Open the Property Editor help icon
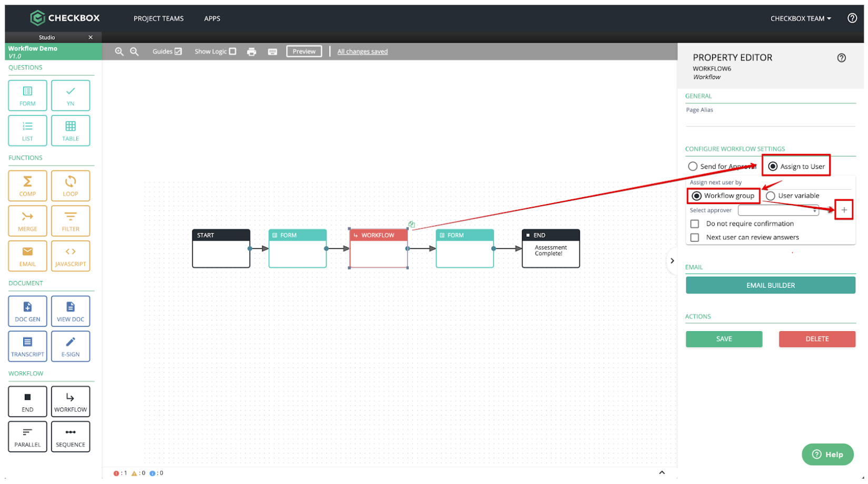868x484 pixels. click(x=841, y=58)
